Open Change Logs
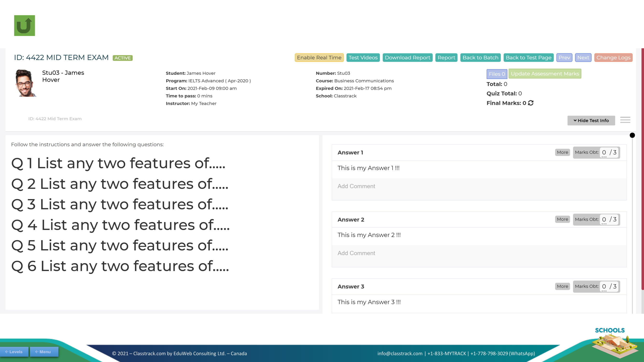The width and height of the screenshot is (644, 362). pos(613,57)
